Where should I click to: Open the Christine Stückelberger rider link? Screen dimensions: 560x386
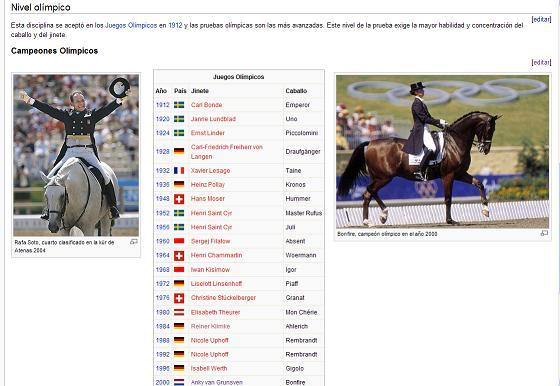pyautogui.click(x=223, y=298)
